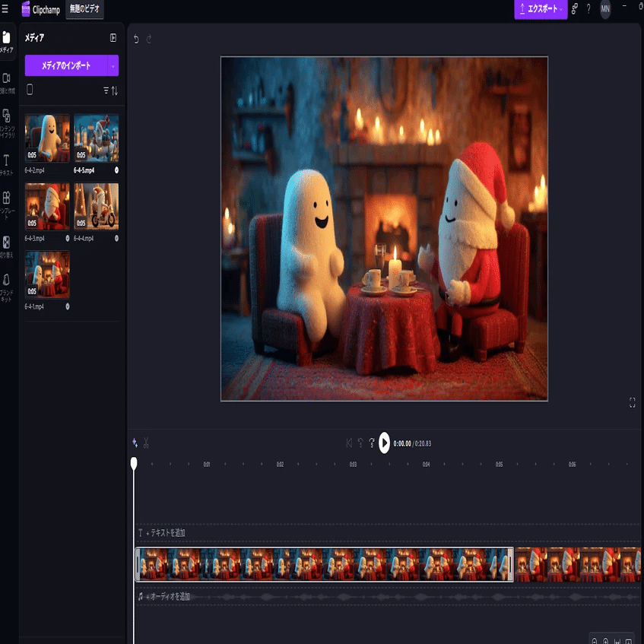Open the hamburger main menu
This screenshot has width=644, height=644.
5,8
